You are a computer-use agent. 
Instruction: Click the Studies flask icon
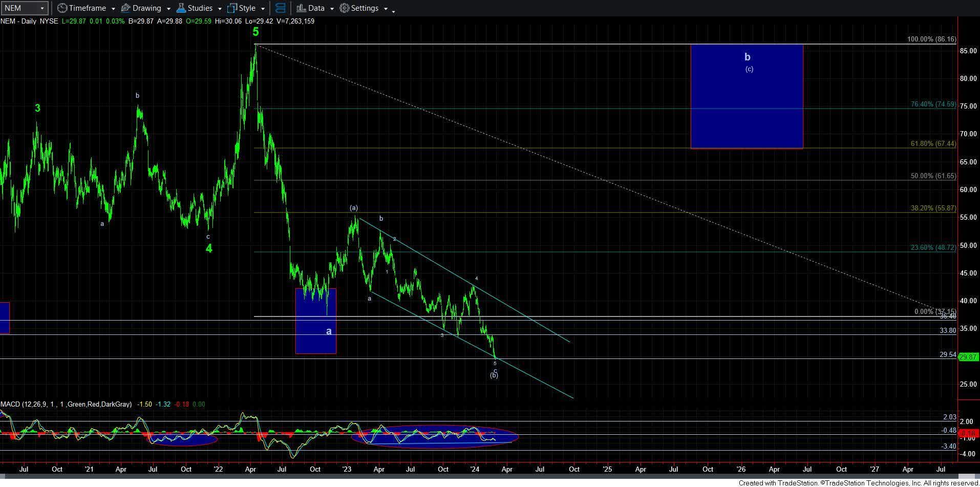click(181, 8)
